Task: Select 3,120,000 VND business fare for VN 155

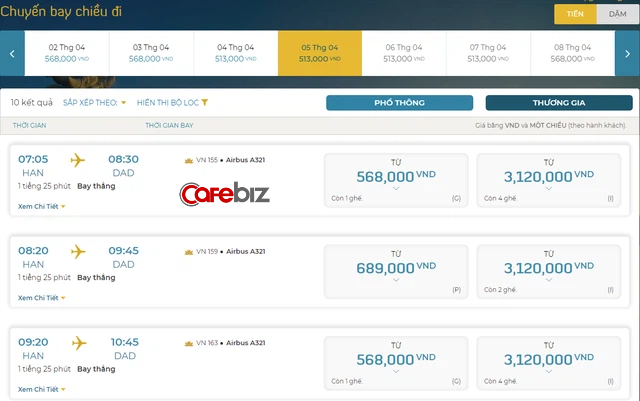Action: click(554, 176)
